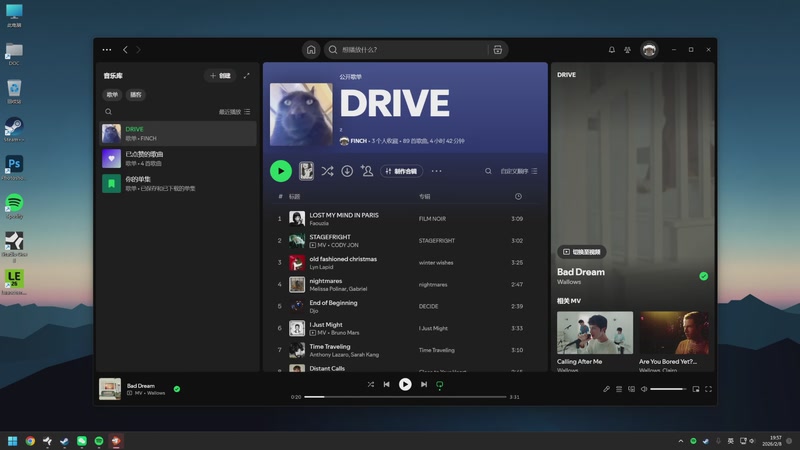Expand the library panel to full view
The height and width of the screenshot is (450, 800).
(x=246, y=76)
